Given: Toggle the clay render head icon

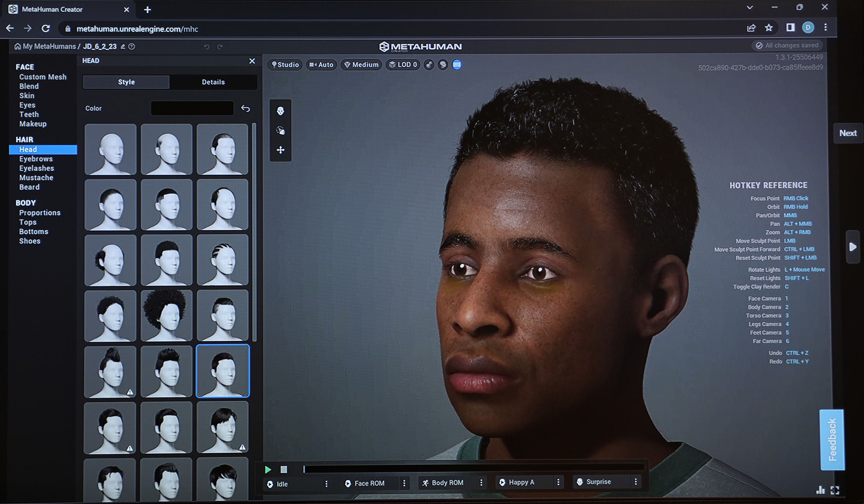Looking at the screenshot, I should 443,65.
